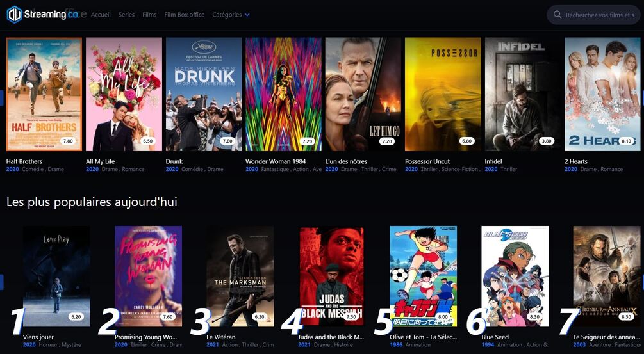Select the Wonder Woman 1984 poster
The image size is (644, 354).
tap(283, 94)
